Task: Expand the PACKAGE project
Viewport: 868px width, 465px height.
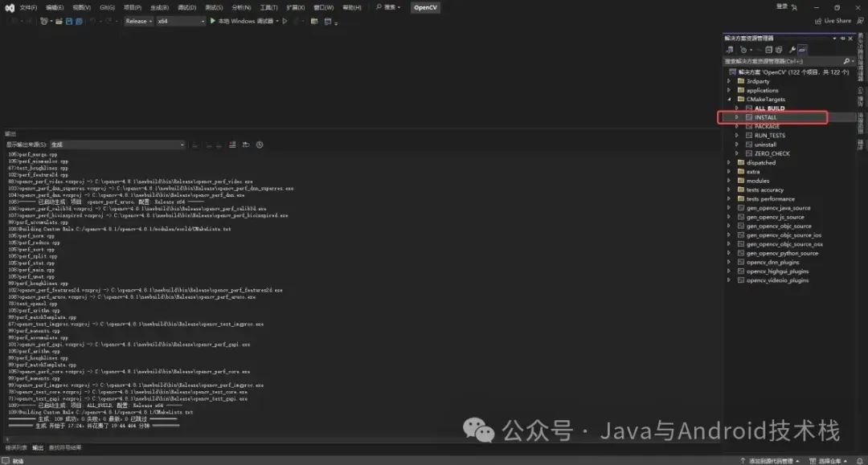Action: [737, 127]
